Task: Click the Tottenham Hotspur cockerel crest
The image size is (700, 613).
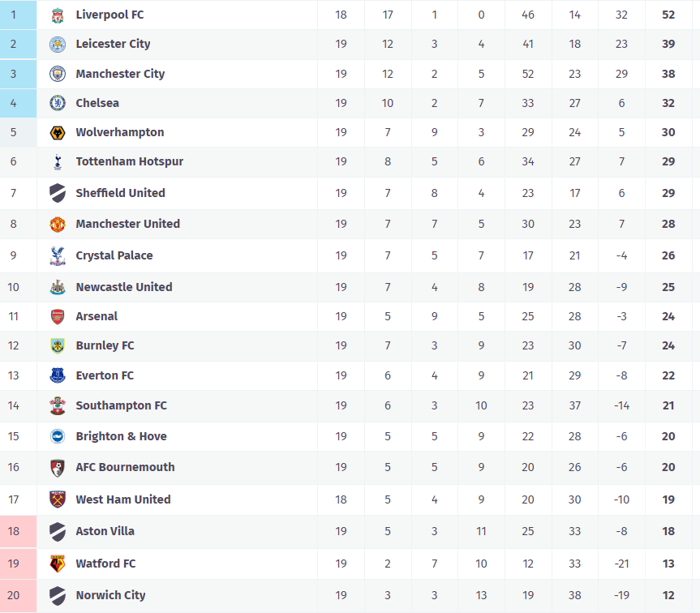Action: 58,162
